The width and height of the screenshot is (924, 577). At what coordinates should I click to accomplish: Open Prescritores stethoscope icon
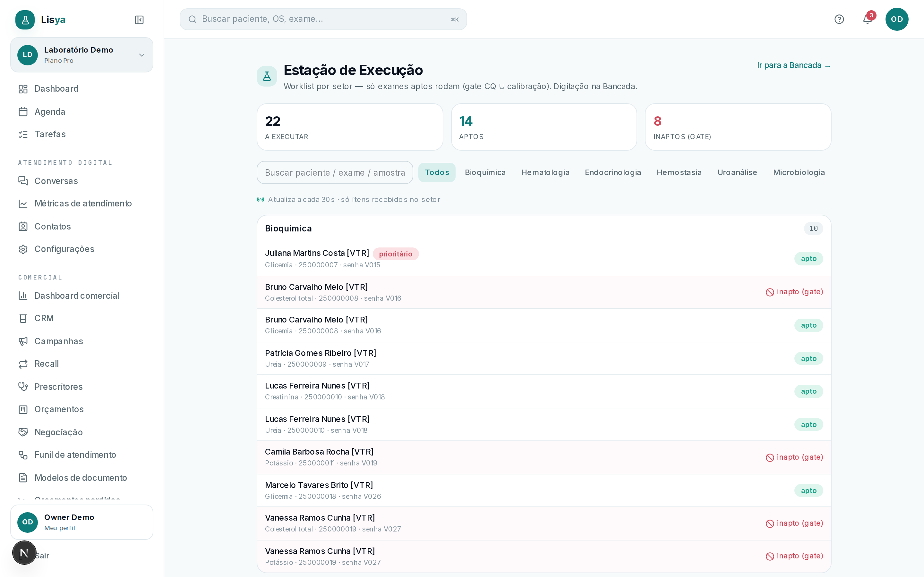click(23, 387)
